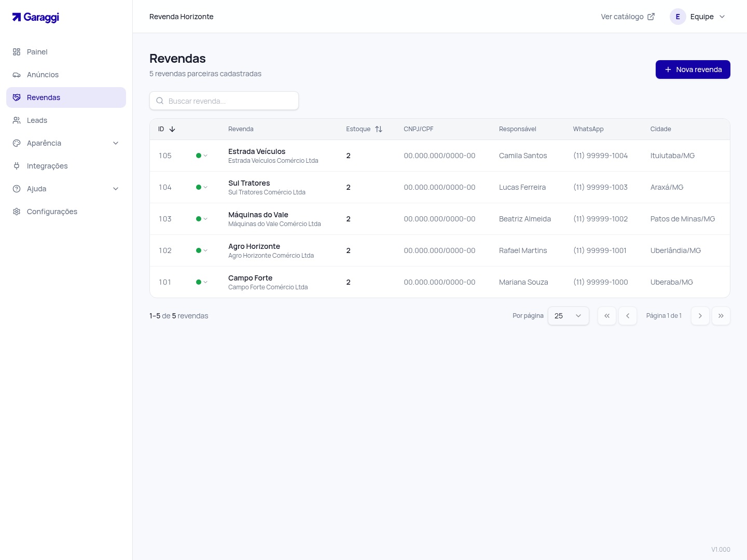Viewport: 747px width, 560px height.
Task: Sort by Estoque arrows icon
Action: 379,129
